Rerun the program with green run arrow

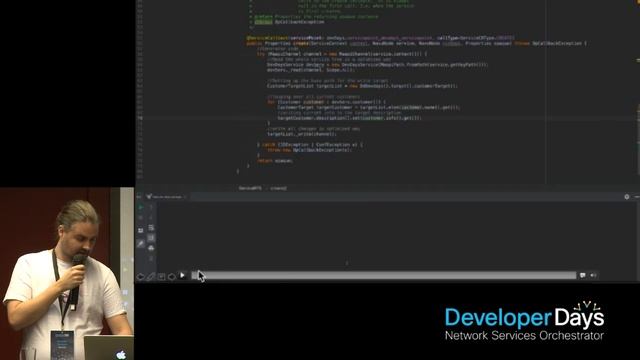click(141, 207)
